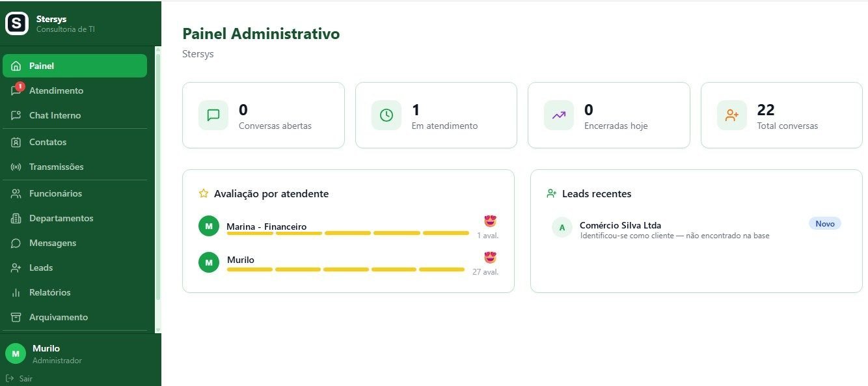Click the sidebar vertical scrollbar
The height and width of the screenshot is (386, 868).
point(157,178)
